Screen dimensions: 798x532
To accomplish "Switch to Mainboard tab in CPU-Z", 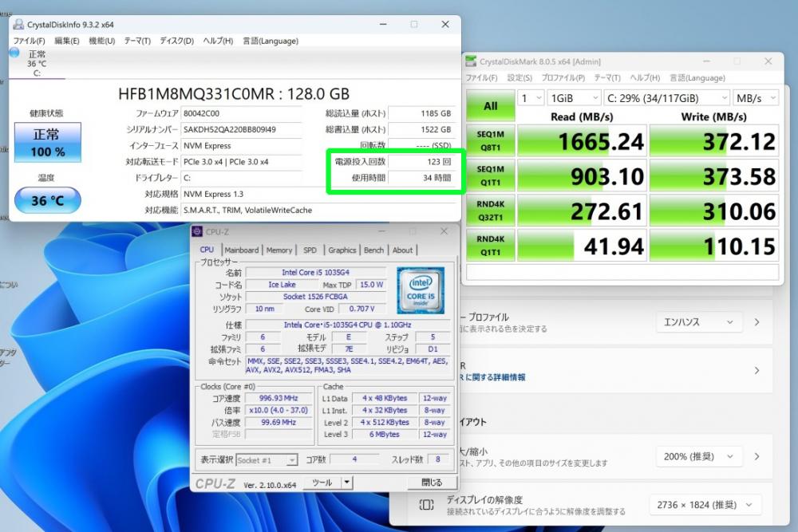I will tap(242, 250).
